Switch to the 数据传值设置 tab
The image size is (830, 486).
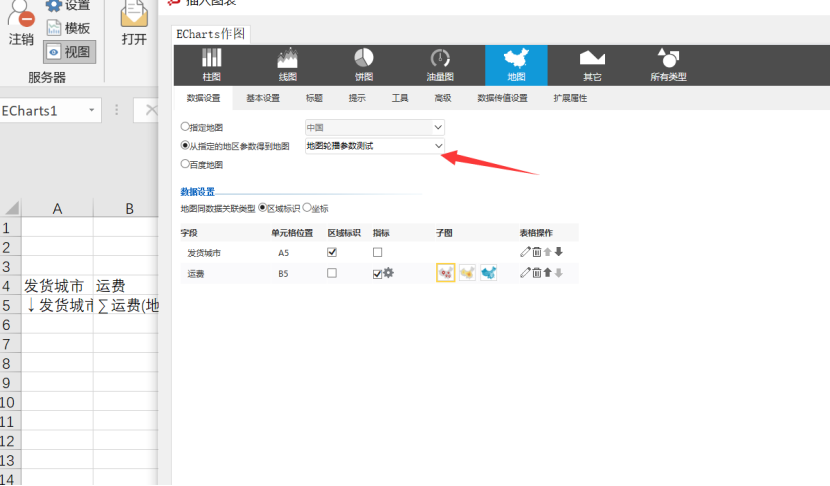click(x=502, y=98)
